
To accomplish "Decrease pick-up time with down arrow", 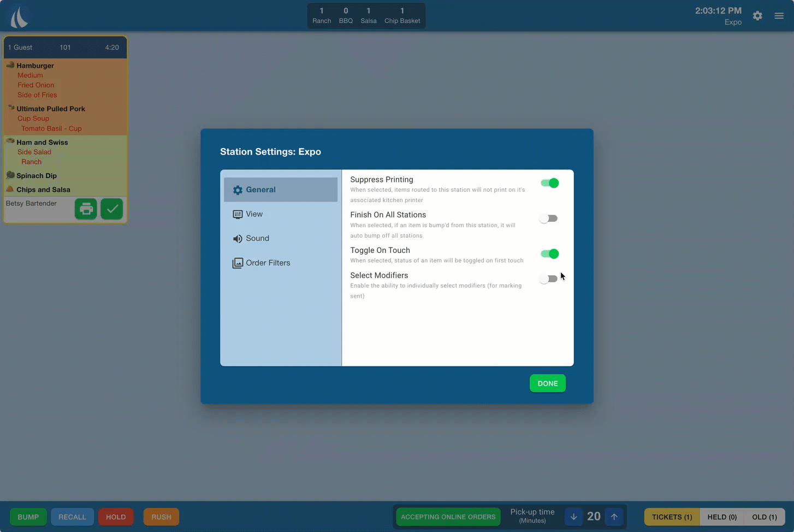I will (x=573, y=517).
